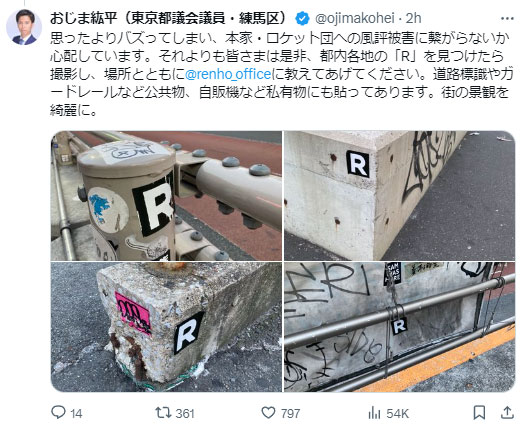Open the three-dot more options menu
Viewport: 530px width, 433px height.
point(507,19)
